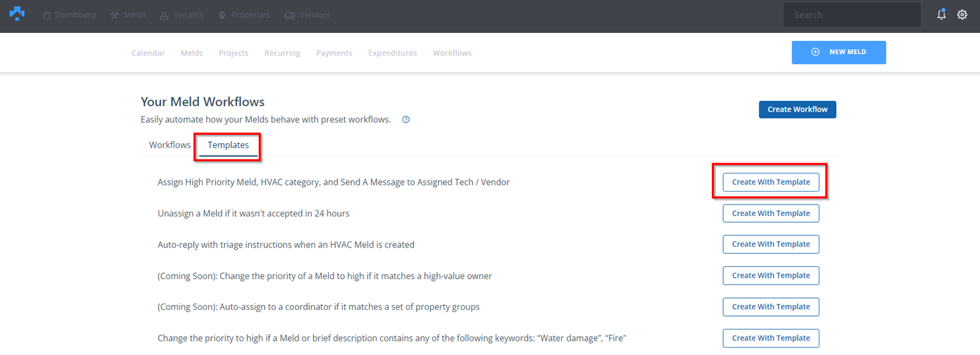Screen dimensions: 980x355
Task: Open Melds in the top navigation bar
Action: 128,15
